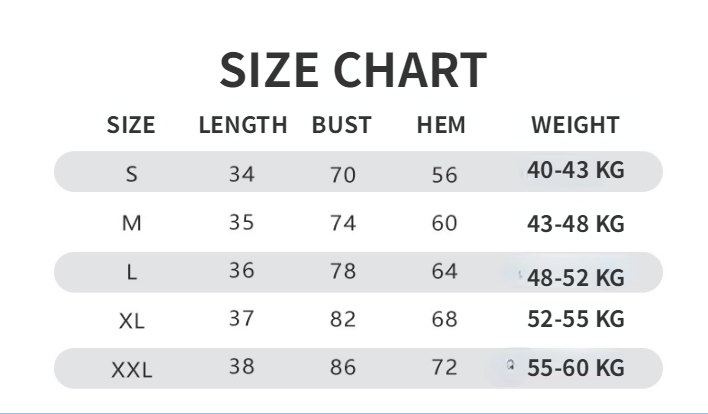This screenshot has width=708, height=414.
Task: Select hem value 64 for size L
Action: click(444, 271)
